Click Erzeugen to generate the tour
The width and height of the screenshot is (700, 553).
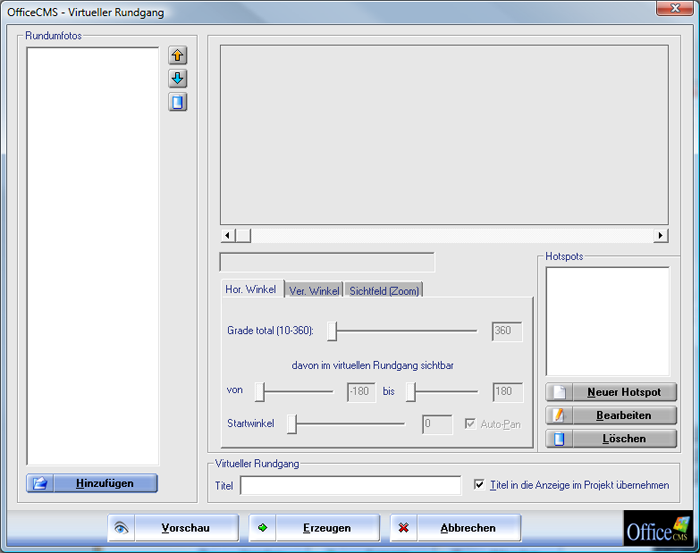tap(314, 528)
